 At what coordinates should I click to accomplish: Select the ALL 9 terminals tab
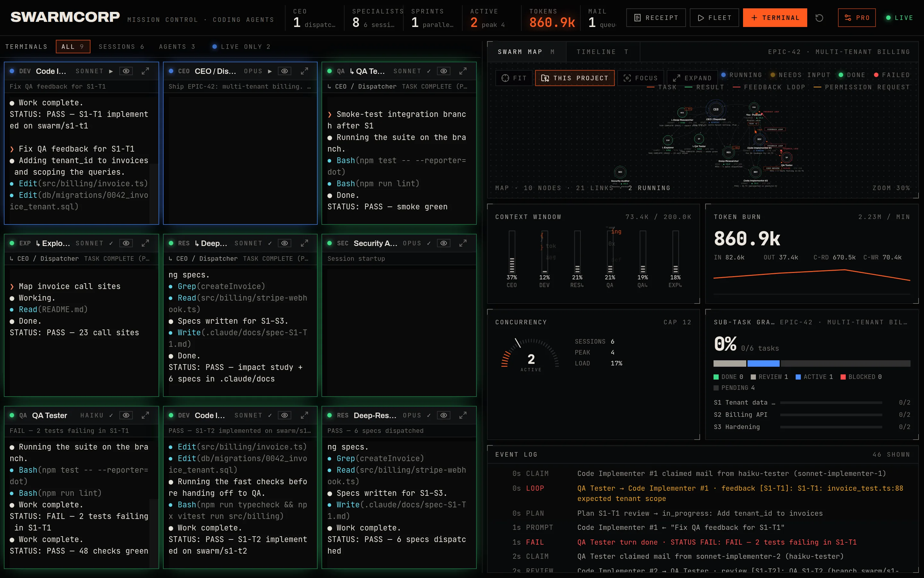point(73,47)
